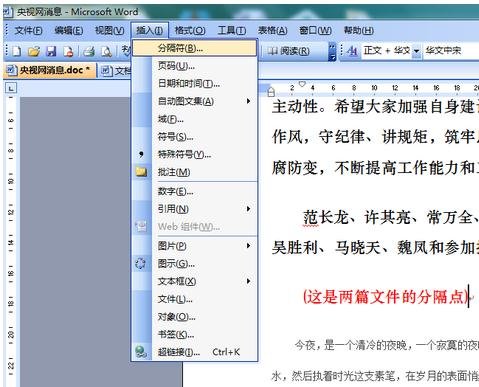Click the 阅读(R) reading layout button
This screenshot has width=479, height=387.
tap(289, 51)
